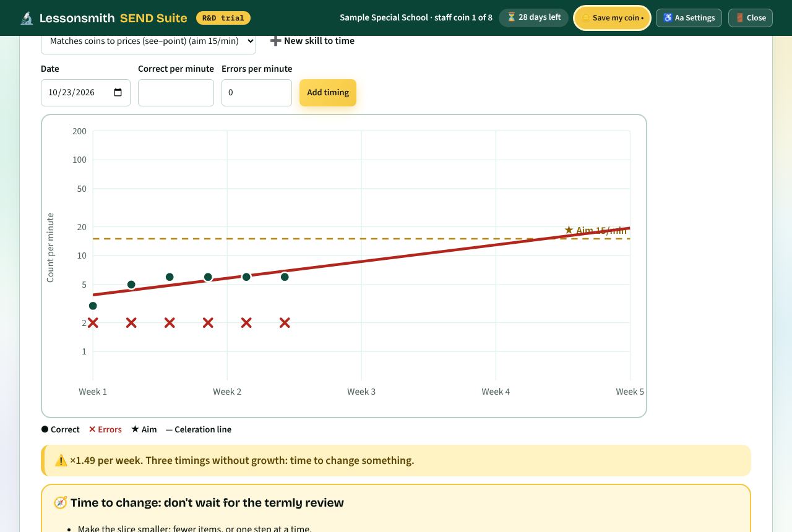Click the Correct legend item

(x=60, y=429)
